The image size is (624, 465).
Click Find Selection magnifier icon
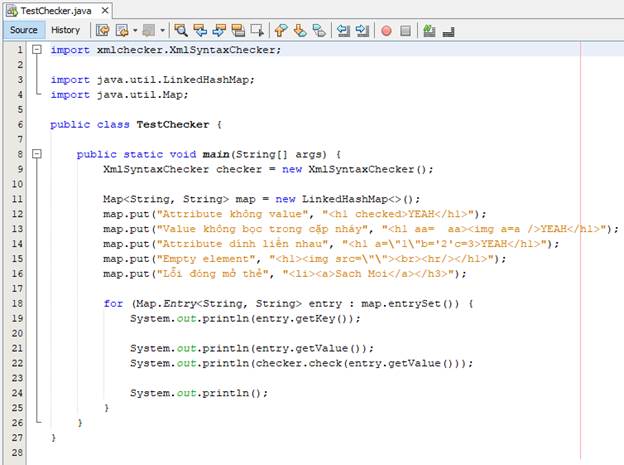pyautogui.click(x=181, y=31)
